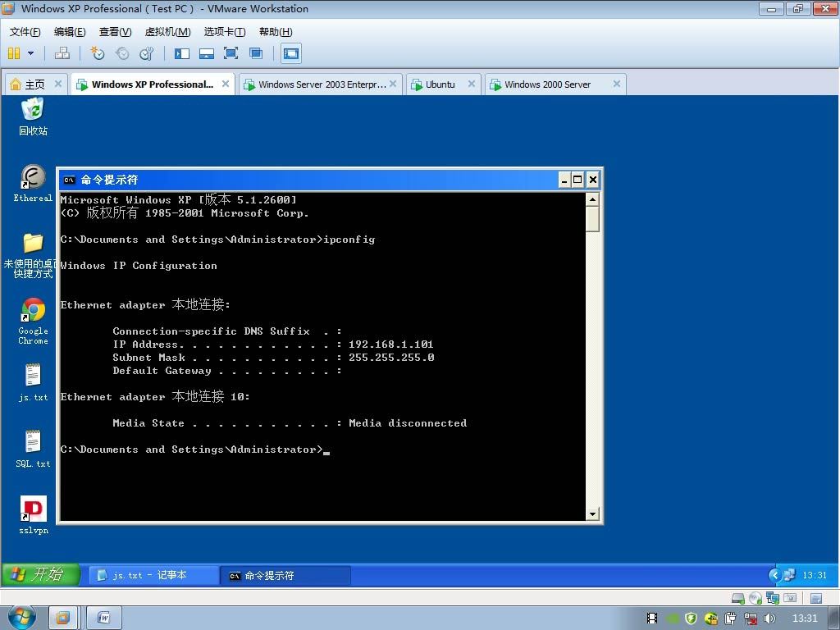Image resolution: width=840 pixels, height=630 pixels.
Task: Open the 查看(V) menu
Action: click(115, 32)
